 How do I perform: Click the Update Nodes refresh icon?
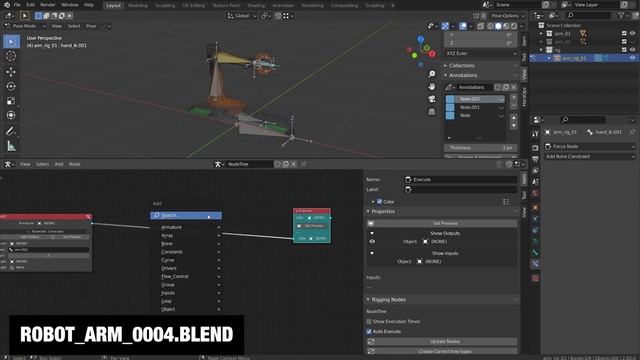[x=371, y=342]
